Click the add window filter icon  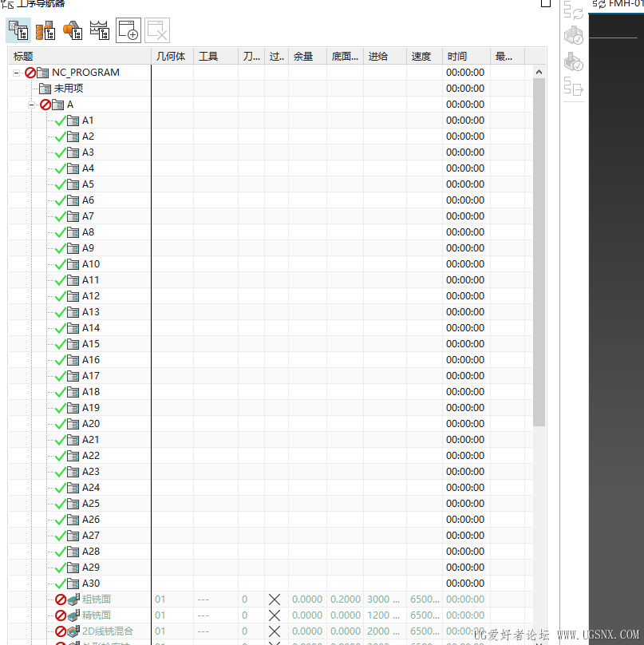[128, 30]
